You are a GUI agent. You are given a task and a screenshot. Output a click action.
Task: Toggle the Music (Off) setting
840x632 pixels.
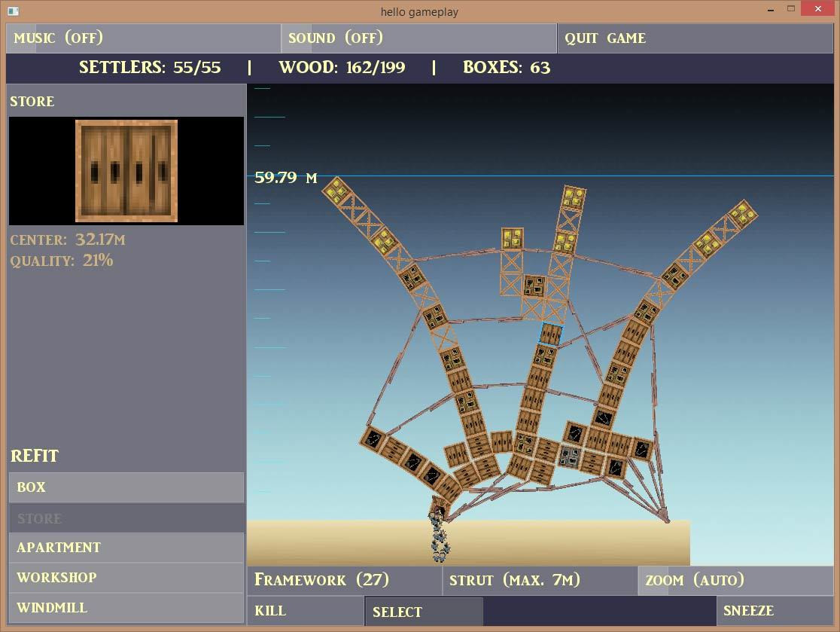(x=143, y=38)
